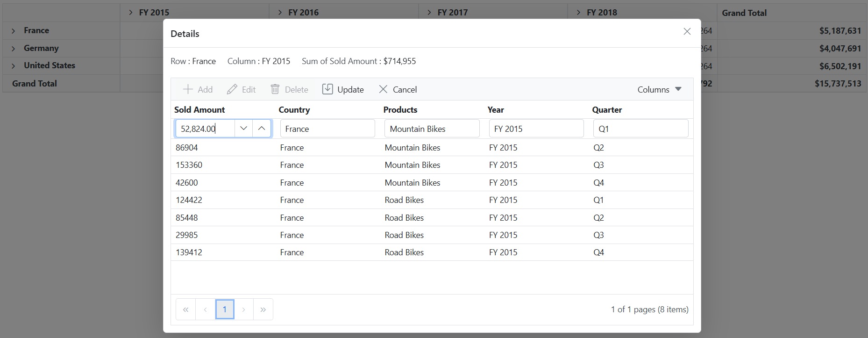868x338 pixels.
Task: Select the 42600 sold amount cell
Action: point(223,183)
